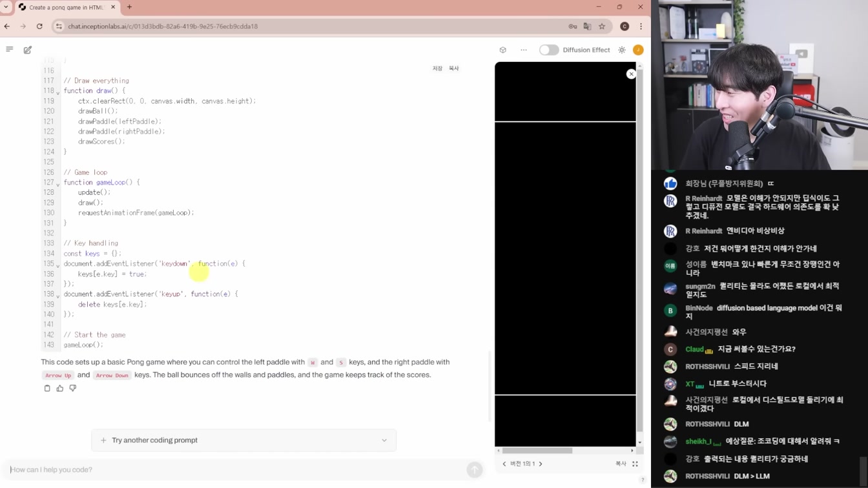Reload the page
868x488 pixels.
point(39,26)
